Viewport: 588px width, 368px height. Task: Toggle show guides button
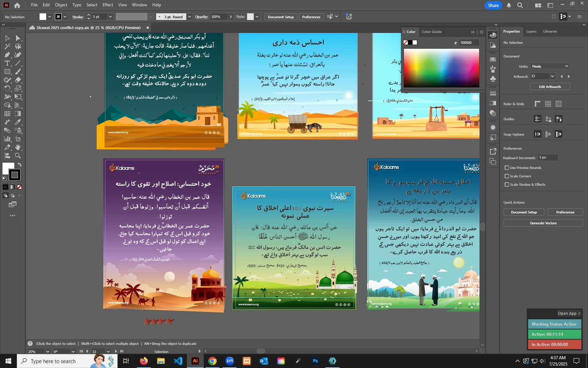point(538,119)
